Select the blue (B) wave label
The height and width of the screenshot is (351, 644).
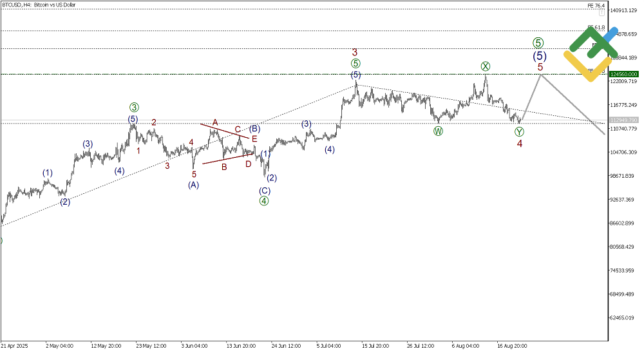coord(254,129)
